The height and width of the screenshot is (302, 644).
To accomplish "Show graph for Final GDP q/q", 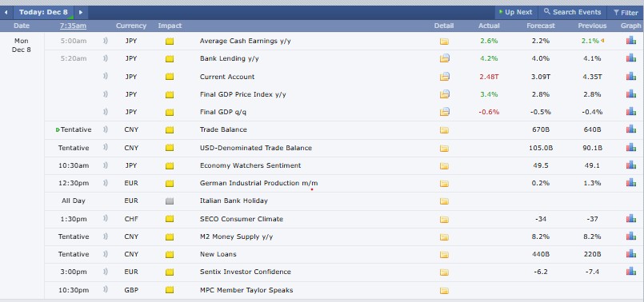I will 631,111.
